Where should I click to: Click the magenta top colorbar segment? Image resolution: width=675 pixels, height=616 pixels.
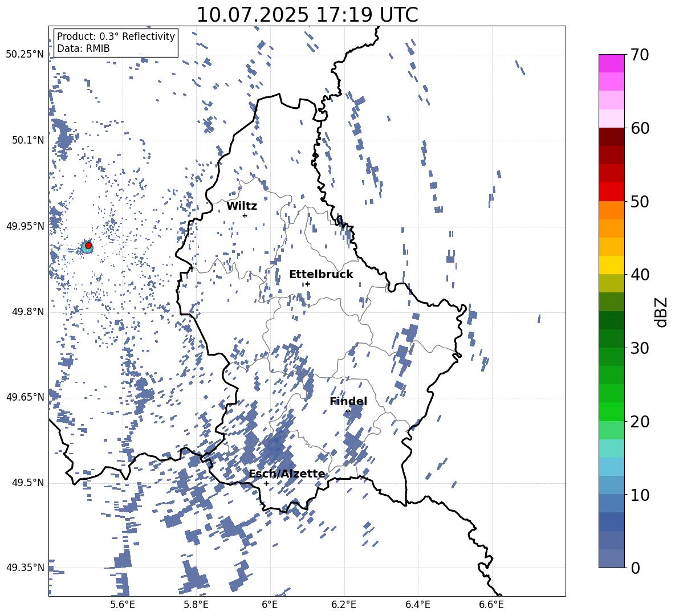(x=612, y=64)
